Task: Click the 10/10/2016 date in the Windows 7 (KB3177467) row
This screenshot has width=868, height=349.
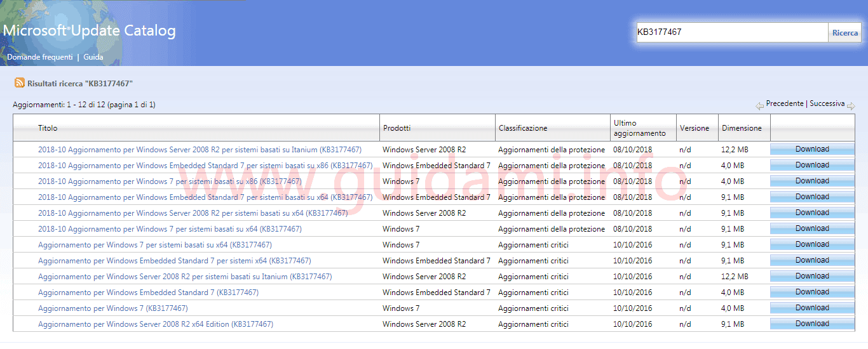Action: coord(632,308)
